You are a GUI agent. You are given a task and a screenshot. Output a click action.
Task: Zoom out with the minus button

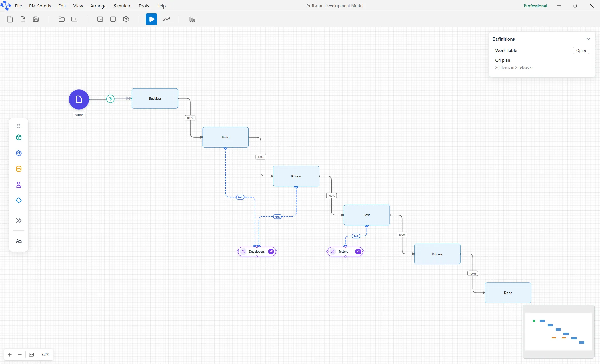20,355
